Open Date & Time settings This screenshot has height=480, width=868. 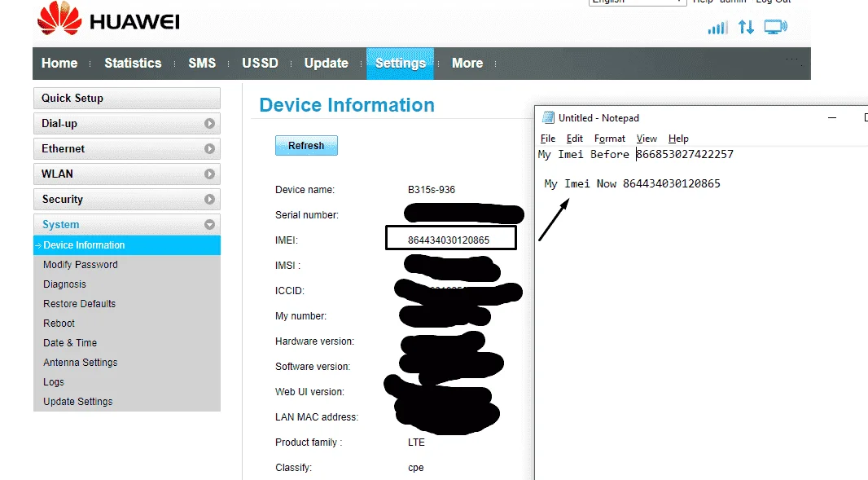pyautogui.click(x=70, y=343)
